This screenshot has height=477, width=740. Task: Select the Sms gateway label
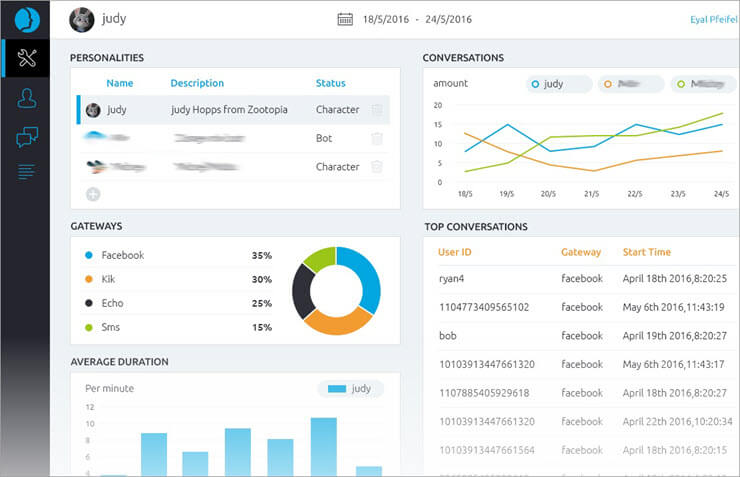point(110,327)
